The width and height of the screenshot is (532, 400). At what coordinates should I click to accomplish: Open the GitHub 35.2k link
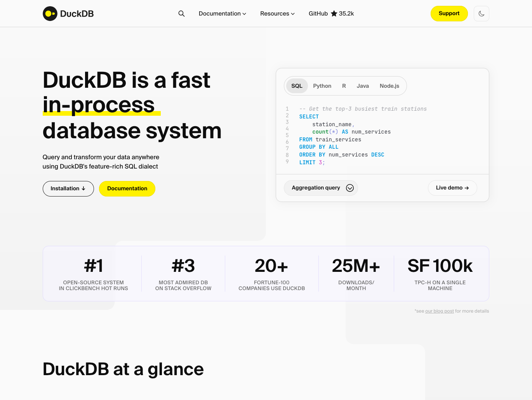click(331, 14)
